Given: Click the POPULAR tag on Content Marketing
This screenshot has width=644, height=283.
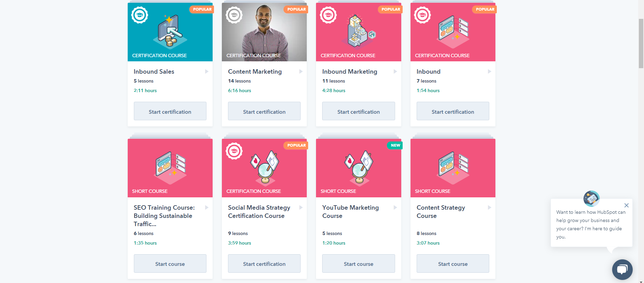Looking at the screenshot, I should pos(296,9).
